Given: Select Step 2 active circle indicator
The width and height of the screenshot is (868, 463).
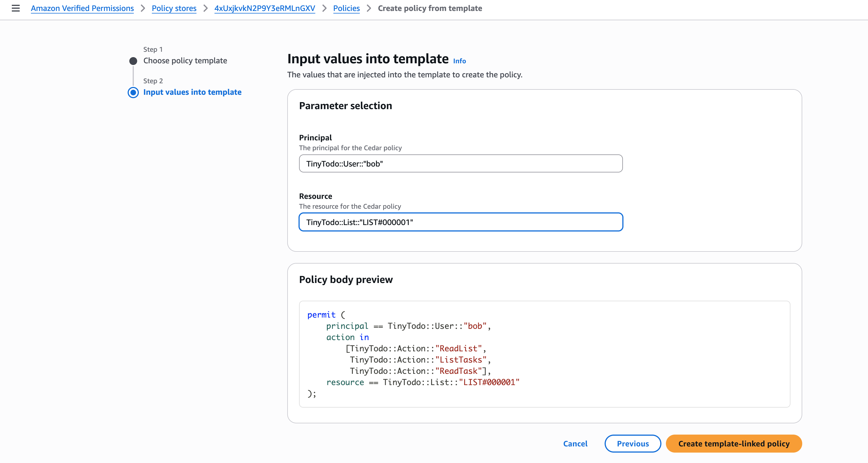Looking at the screenshot, I should [133, 92].
